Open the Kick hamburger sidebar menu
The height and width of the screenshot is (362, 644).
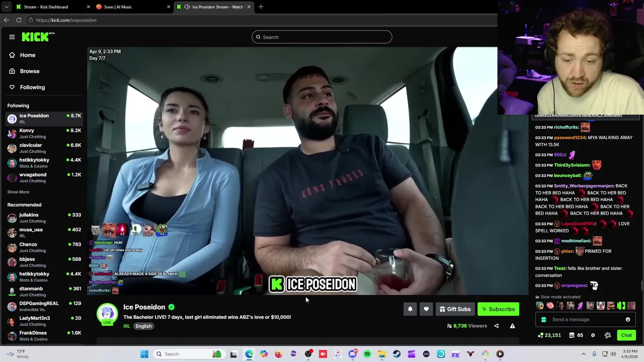12,37
